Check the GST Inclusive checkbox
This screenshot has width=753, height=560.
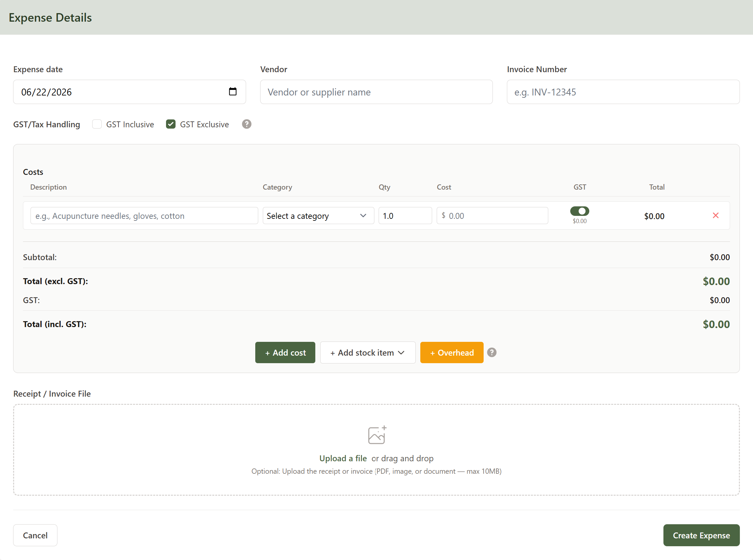coord(97,124)
